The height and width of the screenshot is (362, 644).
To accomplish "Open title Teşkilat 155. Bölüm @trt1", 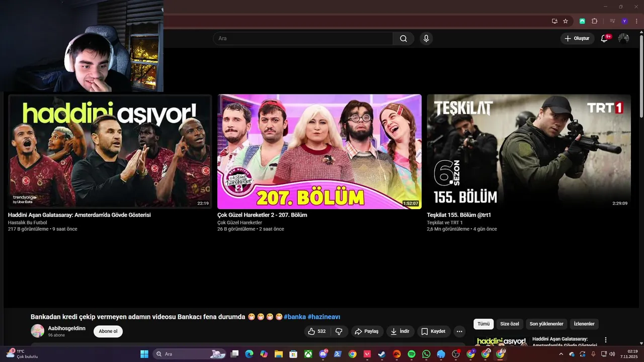I will coord(459,215).
